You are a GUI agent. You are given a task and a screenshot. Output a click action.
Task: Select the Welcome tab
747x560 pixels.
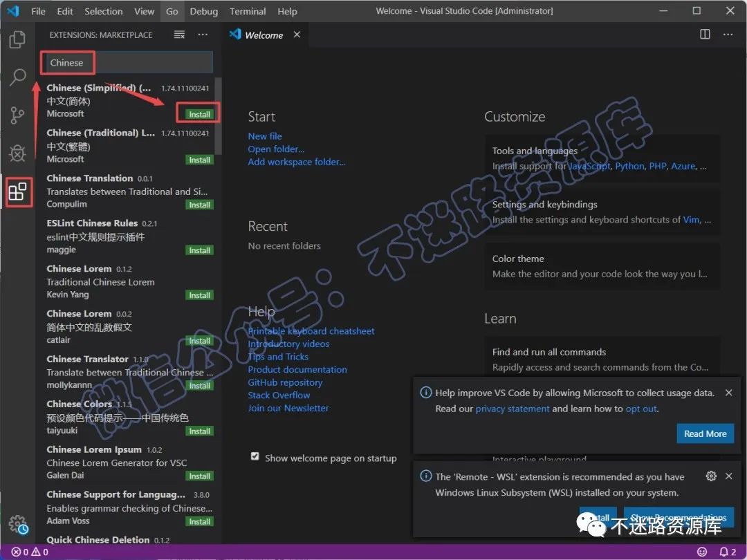pos(264,35)
